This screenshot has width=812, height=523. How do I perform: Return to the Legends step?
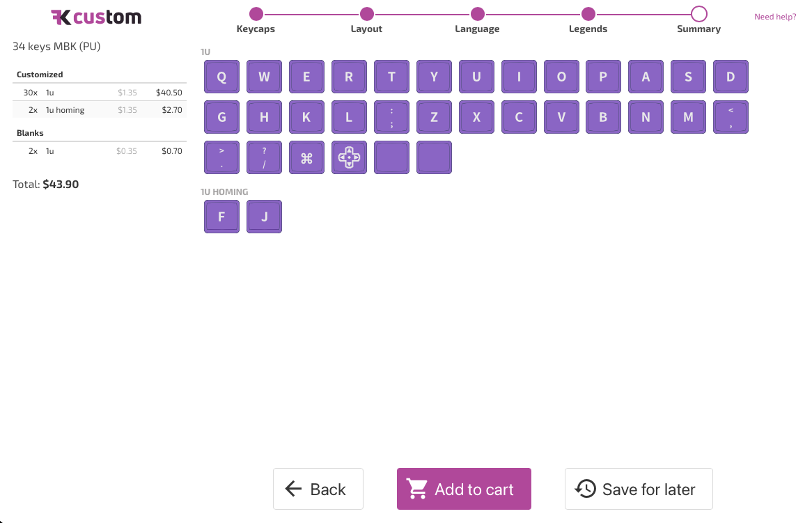pos(588,14)
